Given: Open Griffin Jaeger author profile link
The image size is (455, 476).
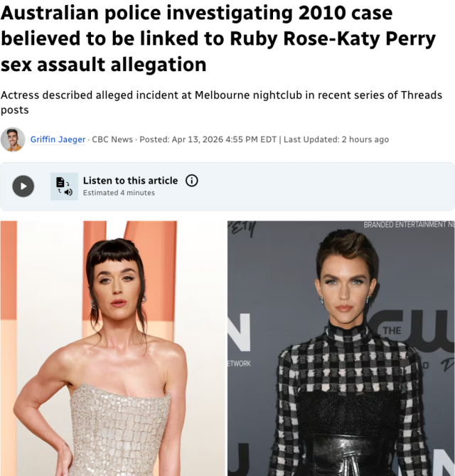Looking at the screenshot, I should (58, 139).
